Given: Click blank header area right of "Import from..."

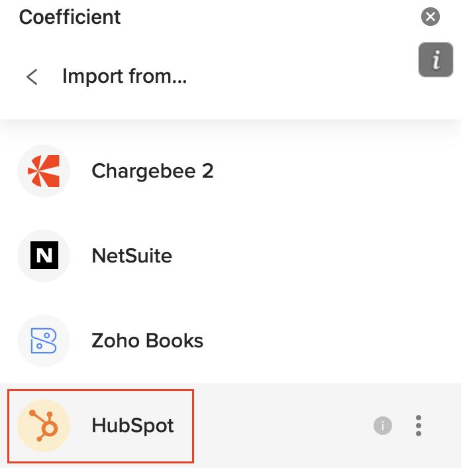Looking at the screenshot, I should (x=298, y=77).
